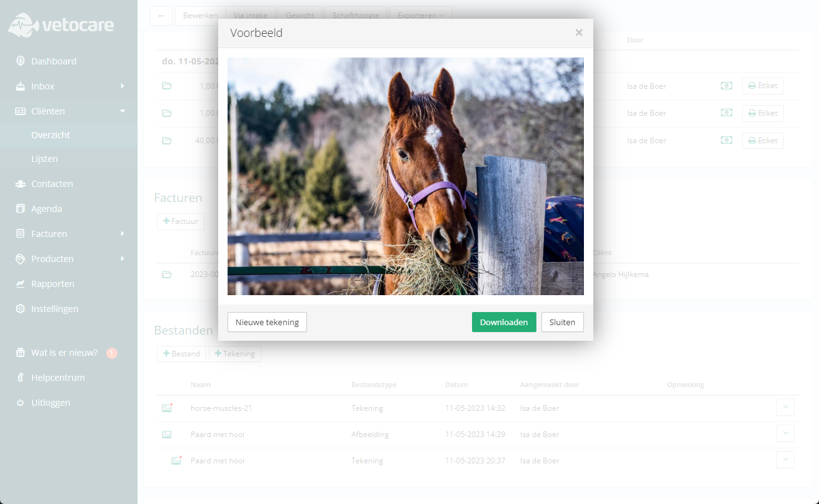Click the money icon in the second Isa de Boer row

pyautogui.click(x=726, y=113)
